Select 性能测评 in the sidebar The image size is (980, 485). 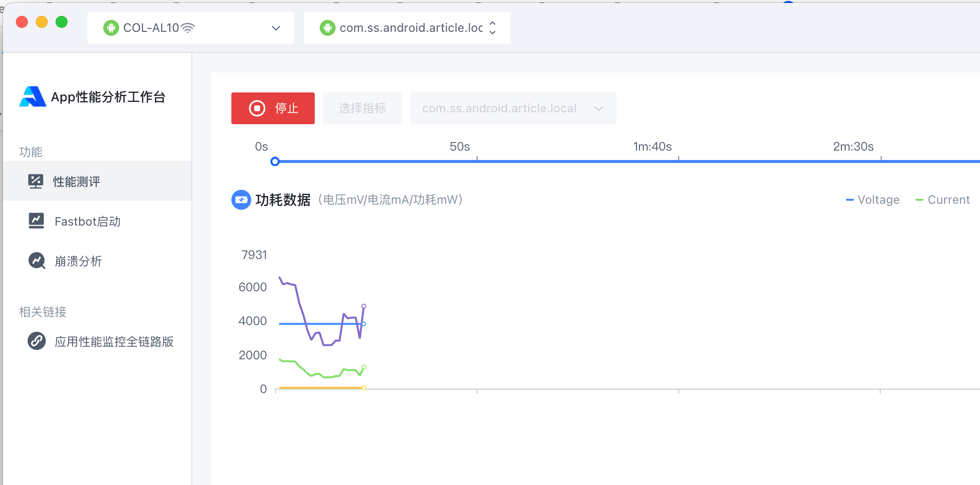(97, 181)
